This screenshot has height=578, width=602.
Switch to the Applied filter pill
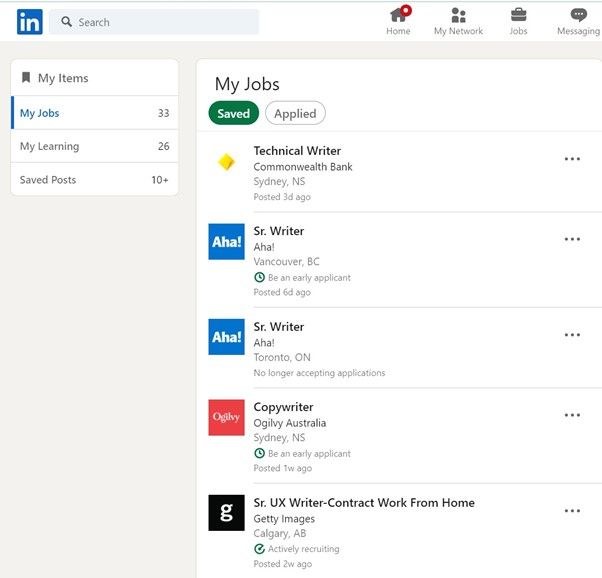(x=295, y=114)
